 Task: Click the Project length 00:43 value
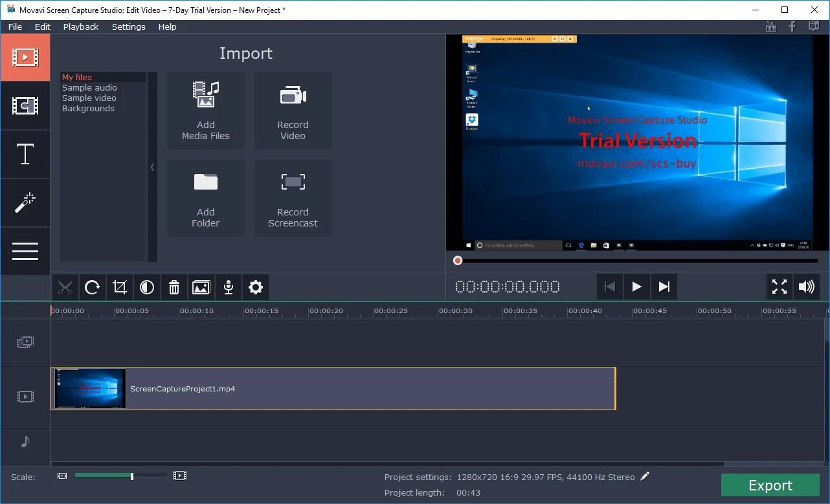468,492
